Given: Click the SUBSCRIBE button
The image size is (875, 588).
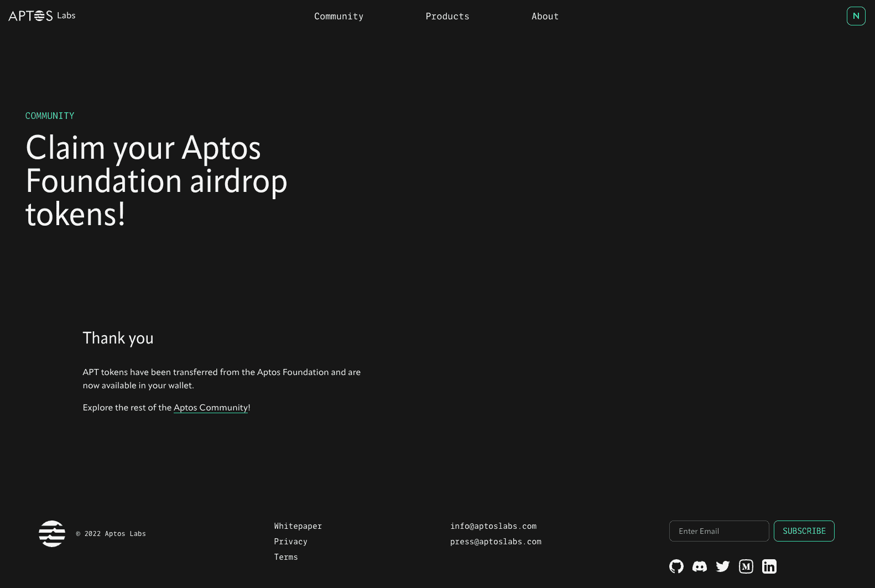Looking at the screenshot, I should (x=804, y=531).
